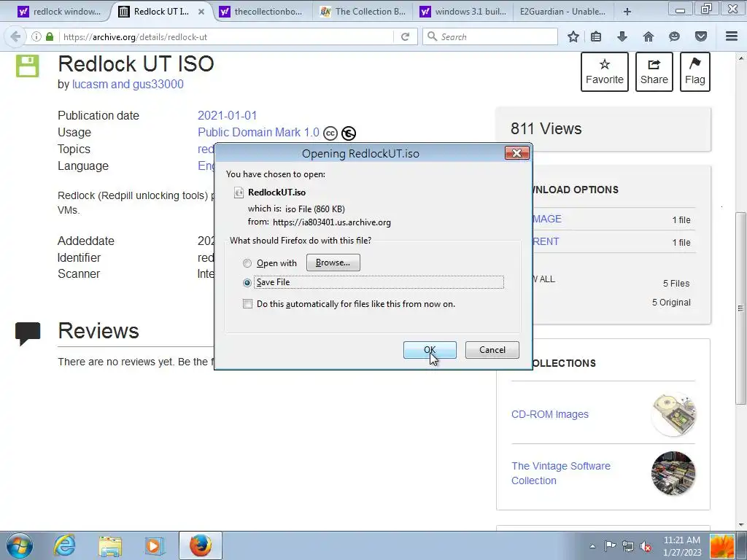This screenshot has height=560, width=747.
Task: Click the Browse... button in dialog
Action: click(x=333, y=262)
